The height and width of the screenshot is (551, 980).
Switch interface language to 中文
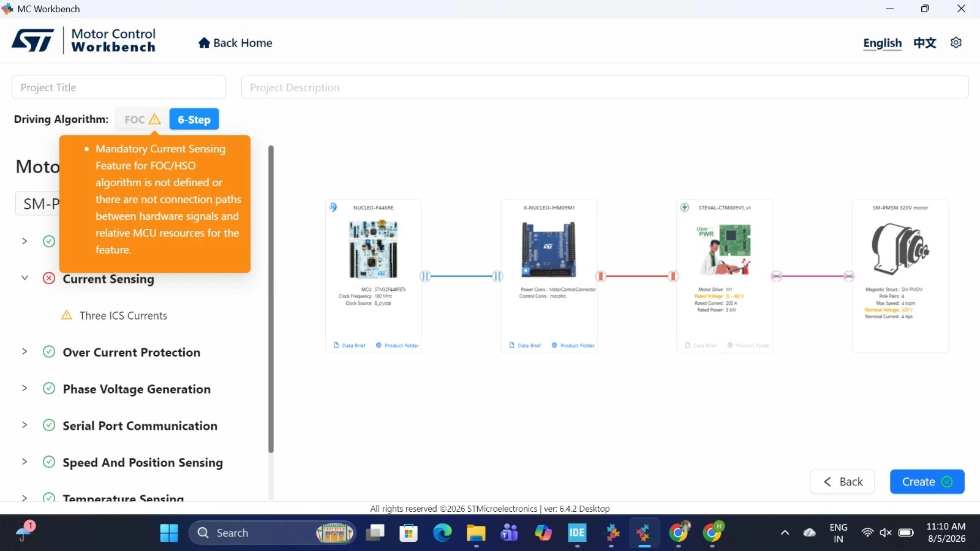[x=925, y=43]
